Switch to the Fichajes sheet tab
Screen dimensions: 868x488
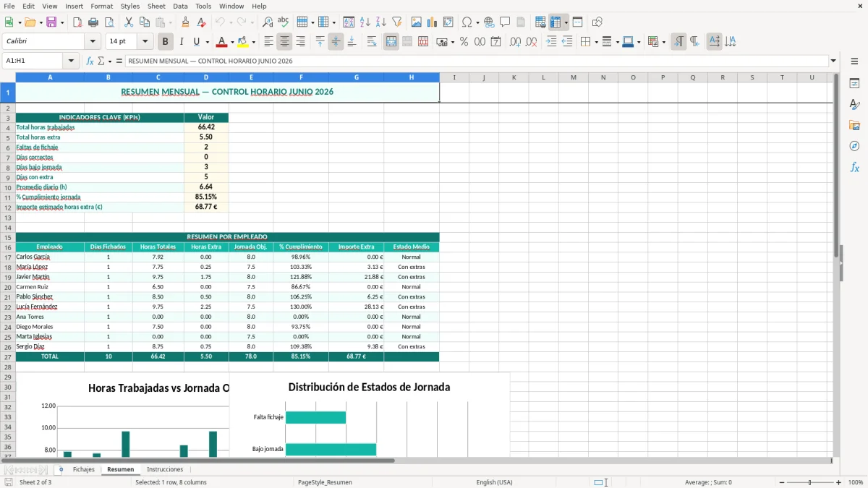coord(84,469)
